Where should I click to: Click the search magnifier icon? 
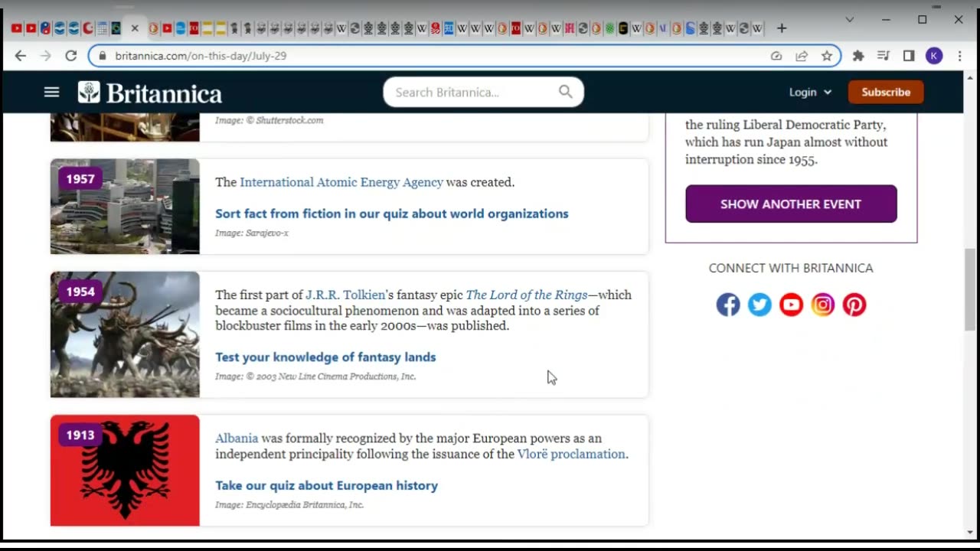[565, 92]
